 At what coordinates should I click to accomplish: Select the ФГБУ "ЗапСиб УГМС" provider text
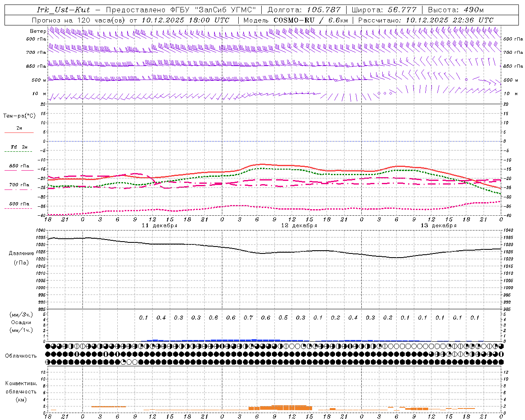(x=213, y=10)
